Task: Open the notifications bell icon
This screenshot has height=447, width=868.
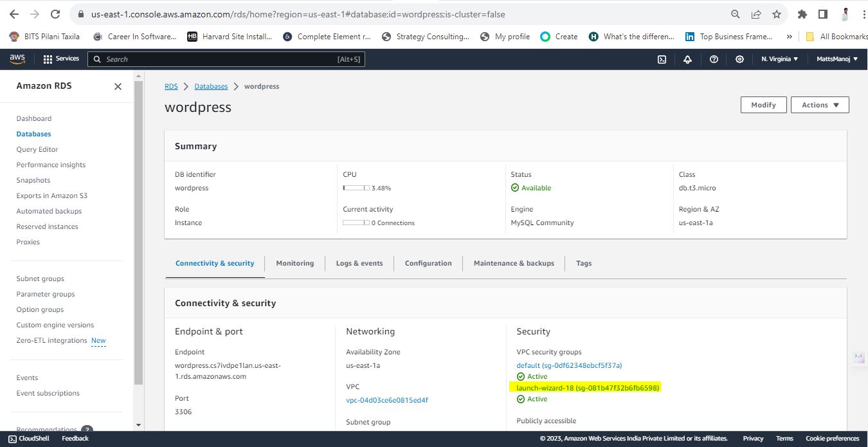Action: pyautogui.click(x=687, y=59)
